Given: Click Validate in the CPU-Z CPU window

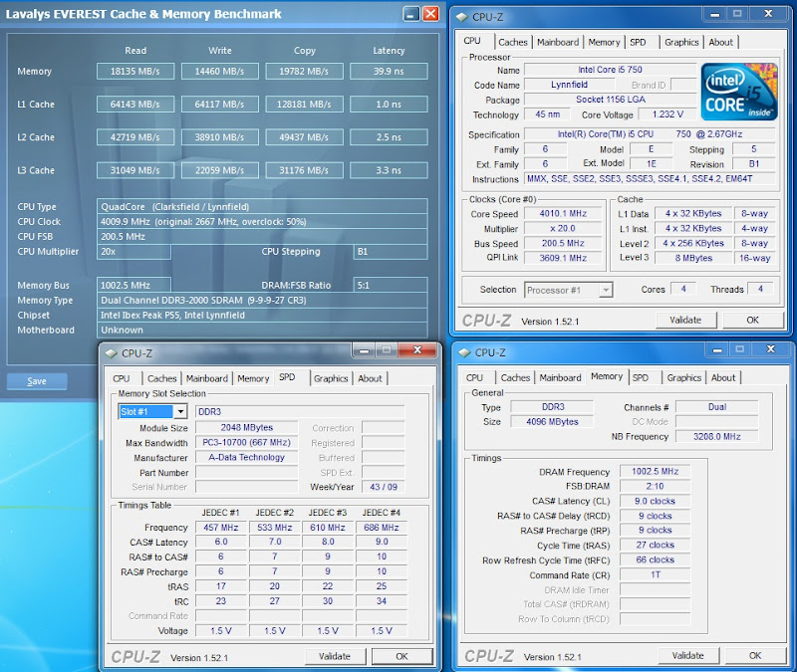Looking at the screenshot, I should coord(685,320).
